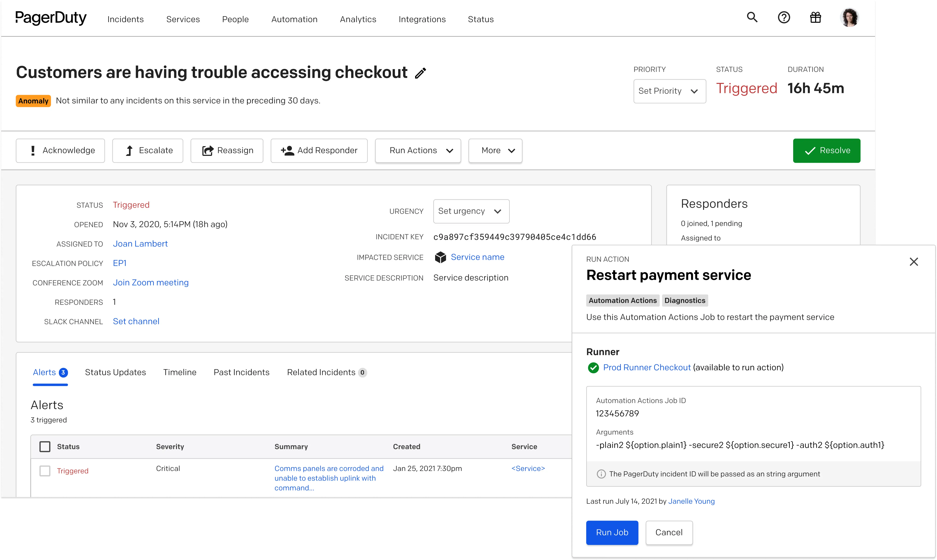The width and height of the screenshot is (937, 560).
Task: Click the Related Incidents count badge 0
Action: pyautogui.click(x=362, y=372)
